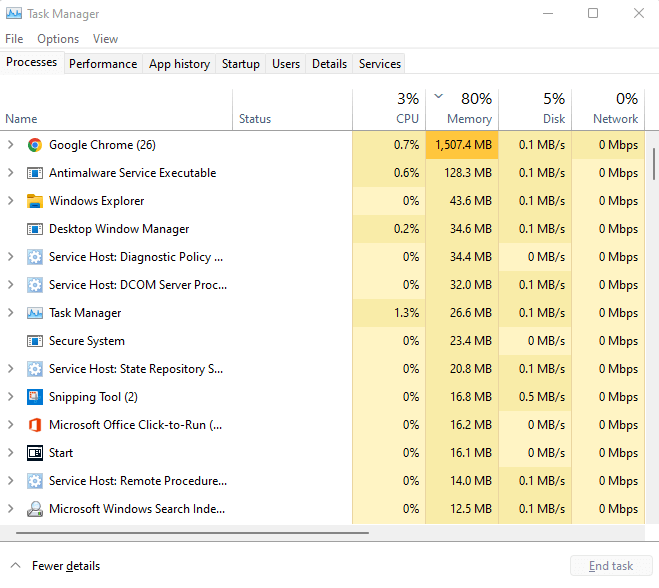Switch to the Performance tab
Image resolution: width=659 pixels, height=588 pixels.
click(103, 64)
